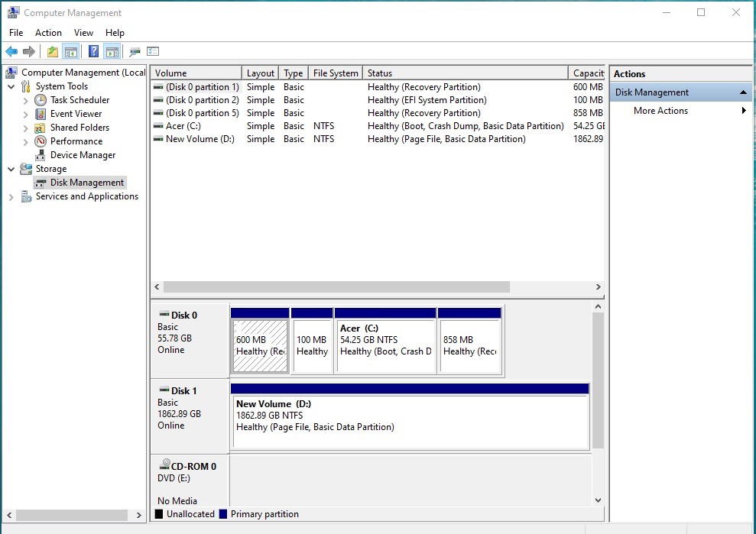The height and width of the screenshot is (534, 756).
Task: Select the (Disk 0 partition 5) row
Action: (x=378, y=113)
